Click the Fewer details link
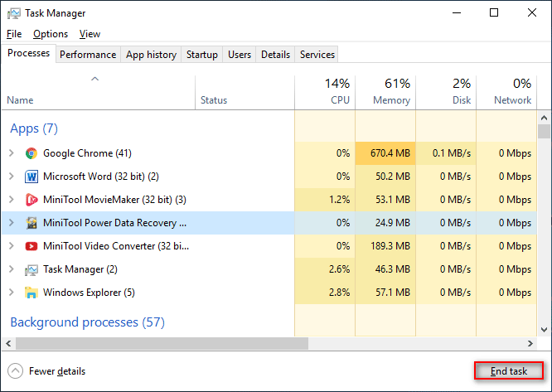 tap(57, 371)
